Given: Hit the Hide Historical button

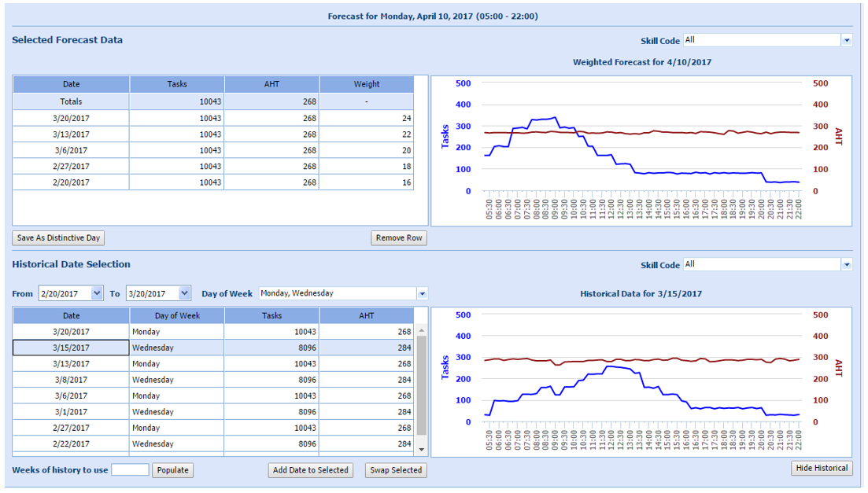Looking at the screenshot, I should 822,469.
